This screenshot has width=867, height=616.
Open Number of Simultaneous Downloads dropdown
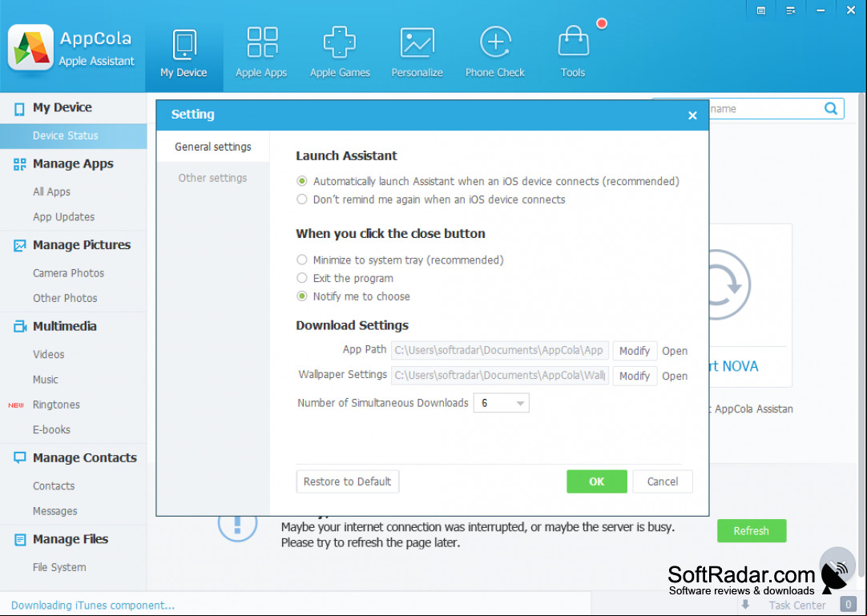(x=502, y=403)
